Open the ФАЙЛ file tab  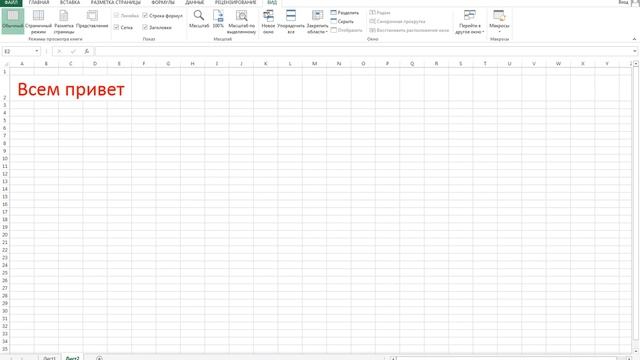coord(11,2)
